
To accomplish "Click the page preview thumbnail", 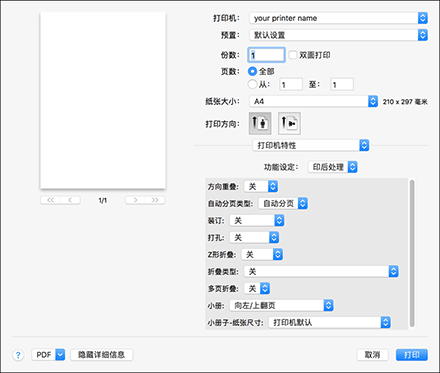I will (103, 100).
